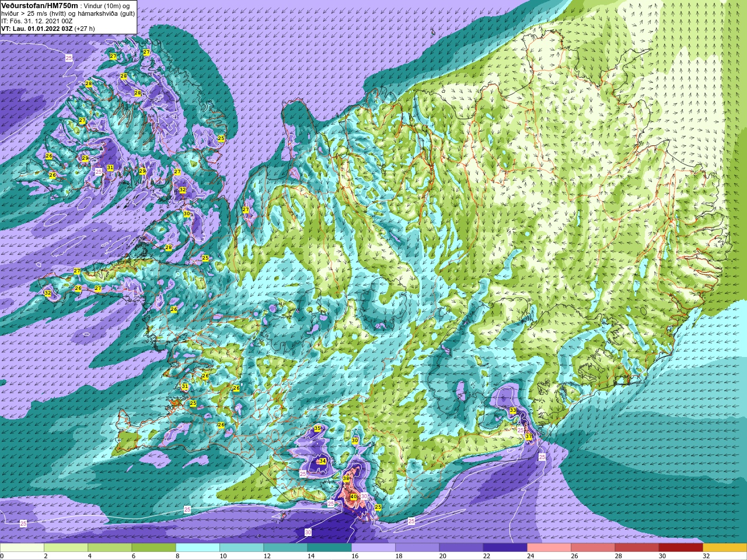This screenshot has width=747, height=560.
Task: Click the yellow "37" gust label
Action: [x=529, y=436]
